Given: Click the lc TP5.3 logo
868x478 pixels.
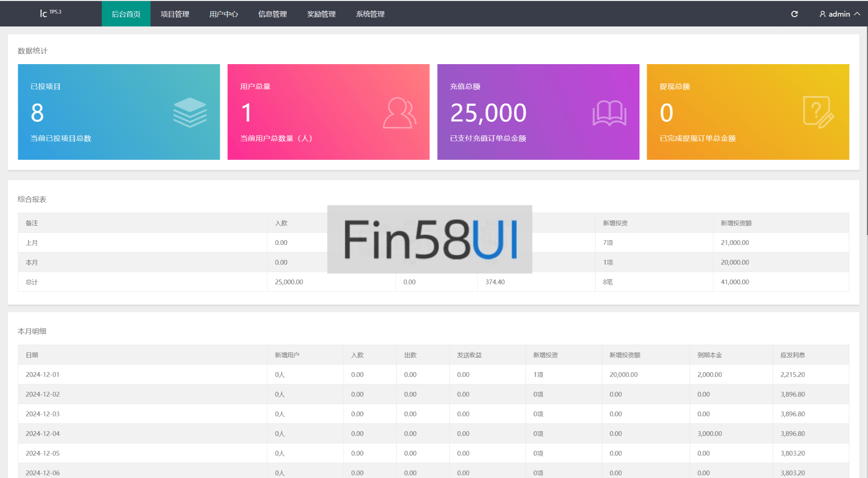Looking at the screenshot, I should click(50, 13).
